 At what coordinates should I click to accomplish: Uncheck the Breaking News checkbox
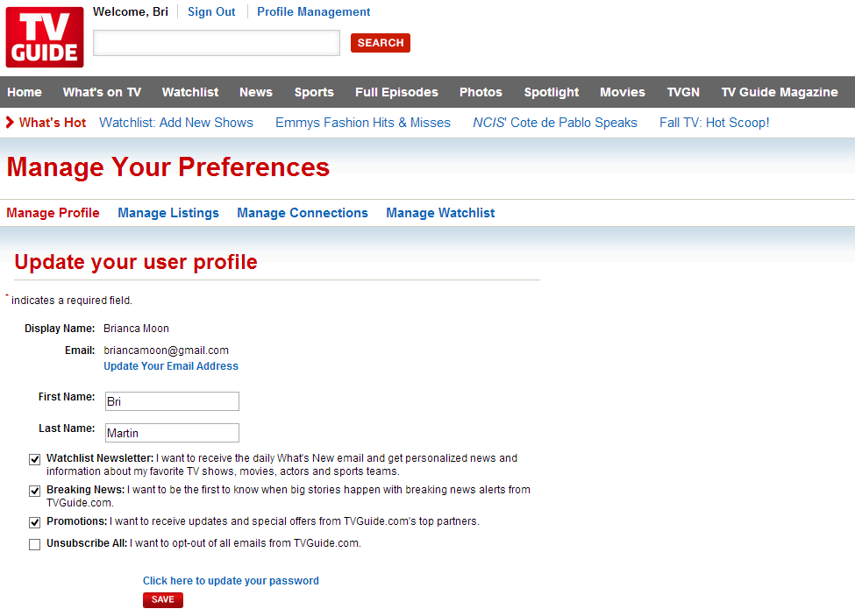pos(35,491)
